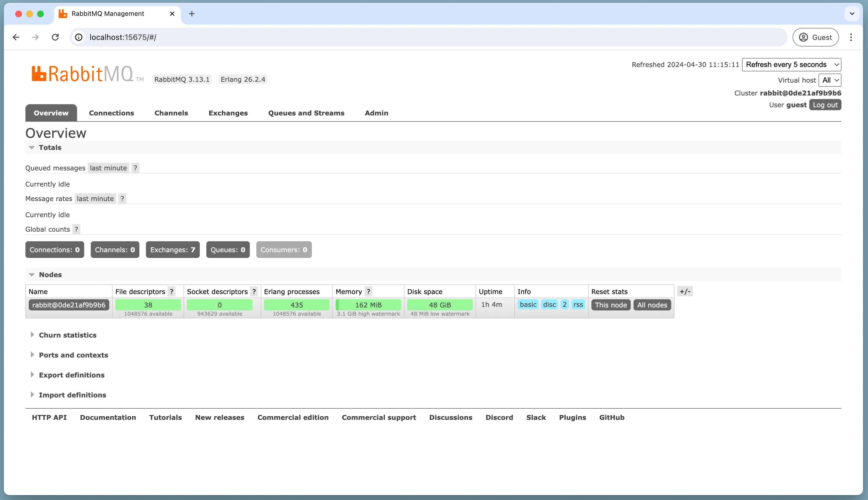Image resolution: width=868 pixels, height=500 pixels.
Task: Open the rabbit@0de21af9b9b6 node link
Action: click(x=69, y=305)
